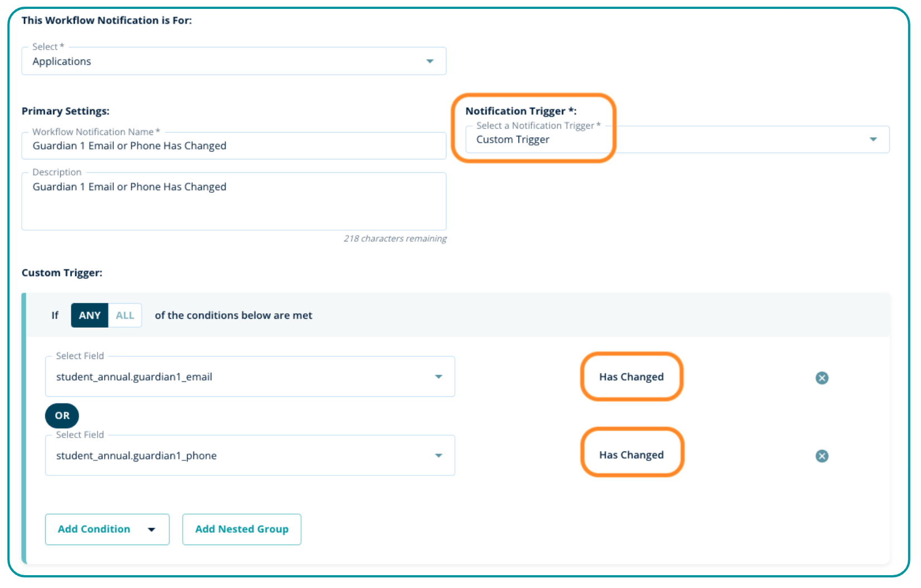
Task: Remove the guardian1_email condition row
Action: [822, 378]
